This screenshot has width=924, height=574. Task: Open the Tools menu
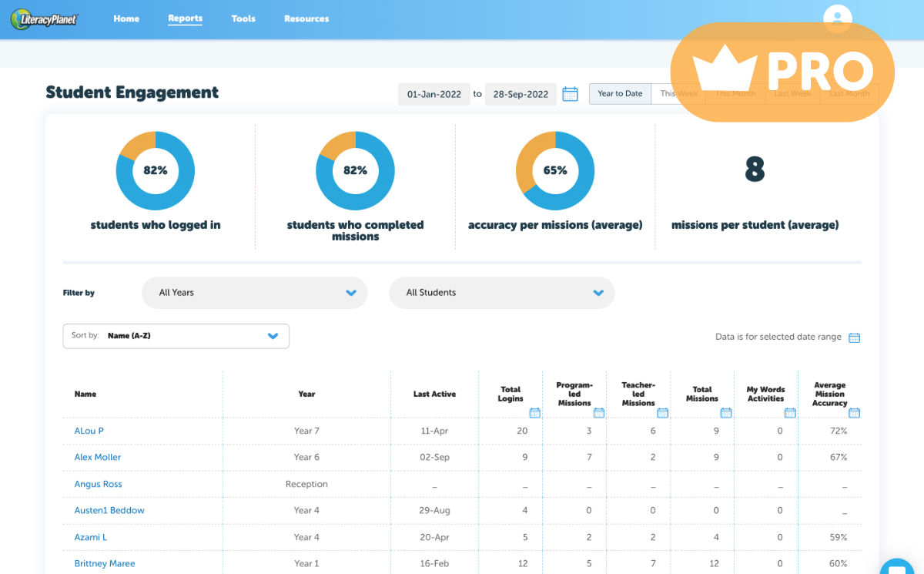(x=243, y=18)
